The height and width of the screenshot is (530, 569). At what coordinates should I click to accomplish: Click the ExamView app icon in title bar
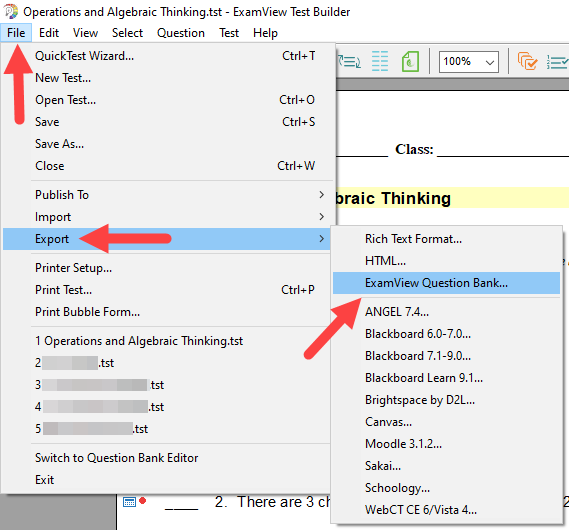click(x=11, y=12)
